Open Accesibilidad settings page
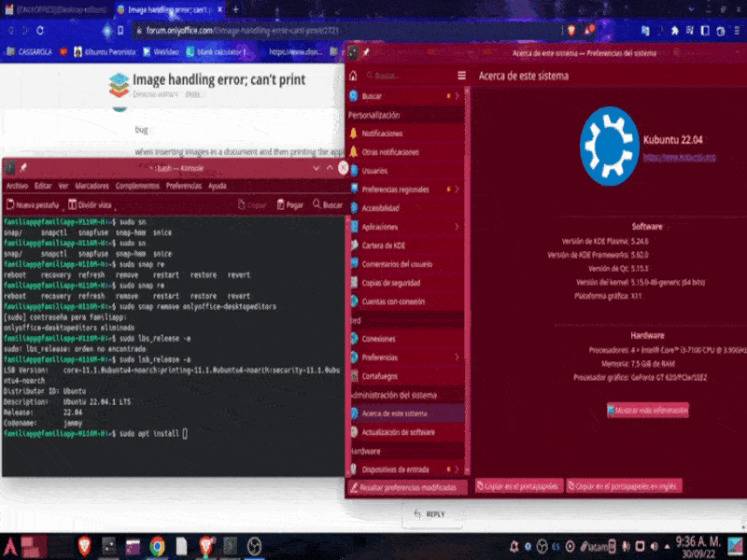 click(x=406, y=208)
